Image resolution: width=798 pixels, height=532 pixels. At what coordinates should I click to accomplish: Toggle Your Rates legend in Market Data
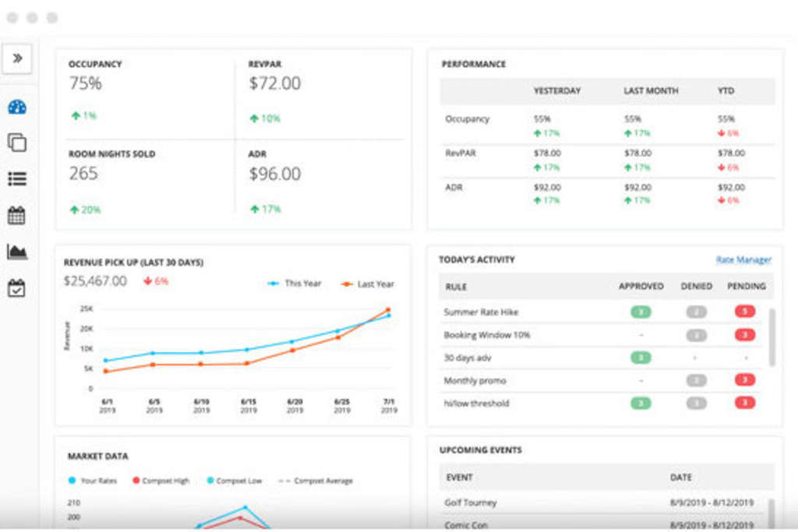93,481
